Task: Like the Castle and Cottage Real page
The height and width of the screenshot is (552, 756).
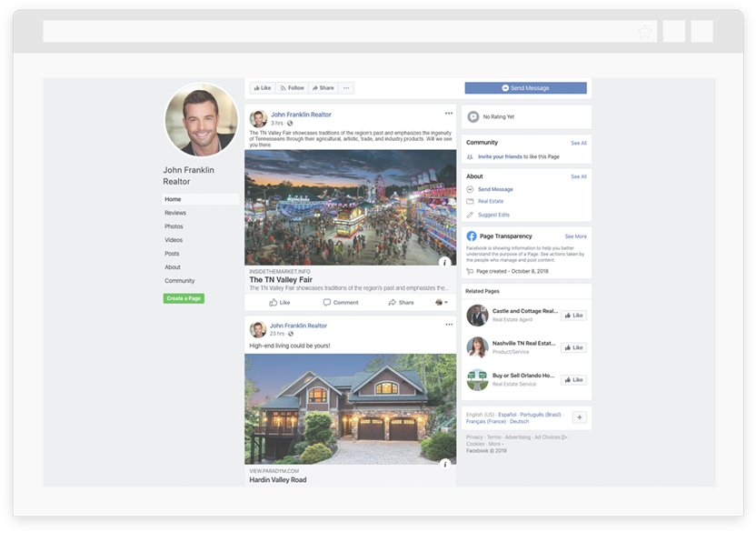Action: (573, 316)
